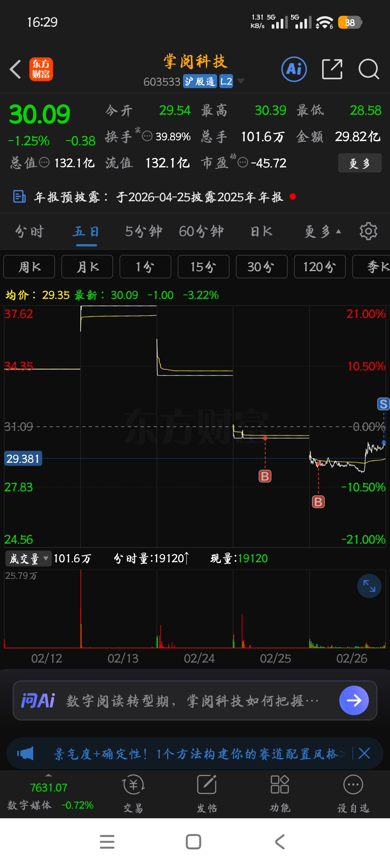The width and height of the screenshot is (390, 868).
Task: Tap the megaphone announcement icon
Action: coord(25,753)
